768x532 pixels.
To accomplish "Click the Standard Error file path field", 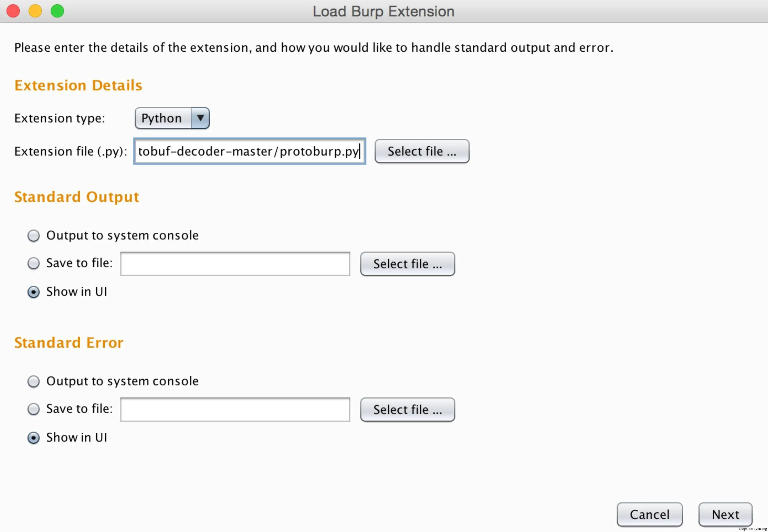I will coord(235,409).
